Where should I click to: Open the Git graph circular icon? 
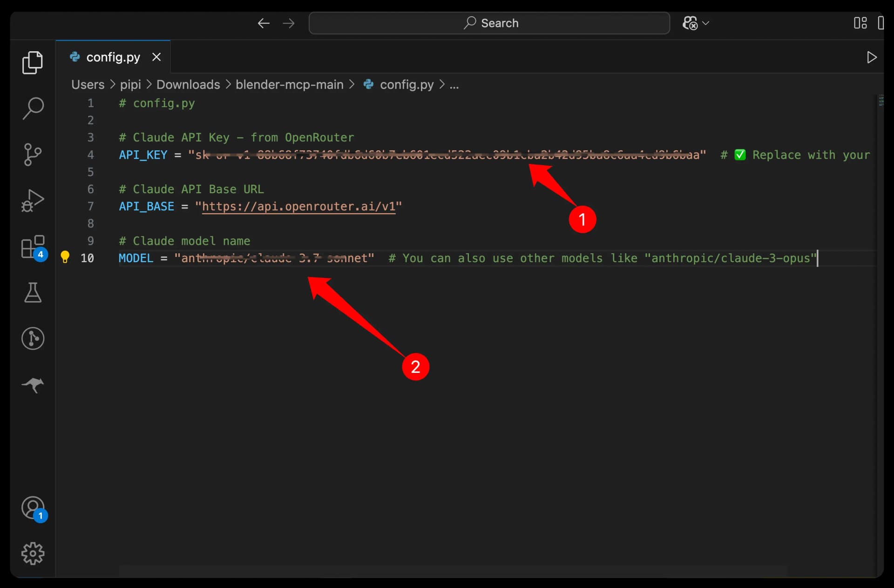click(33, 338)
